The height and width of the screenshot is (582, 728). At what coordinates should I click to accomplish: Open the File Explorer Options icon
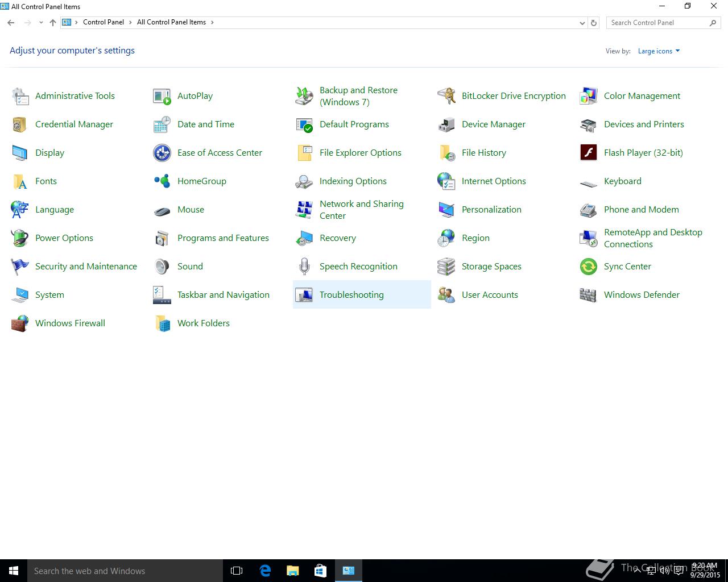pyautogui.click(x=304, y=153)
